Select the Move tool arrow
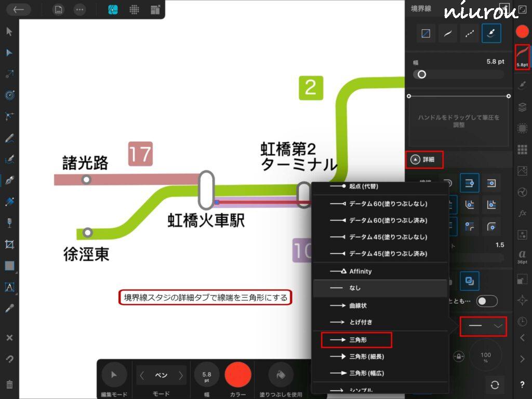The width and height of the screenshot is (532, 399). pos(9,32)
